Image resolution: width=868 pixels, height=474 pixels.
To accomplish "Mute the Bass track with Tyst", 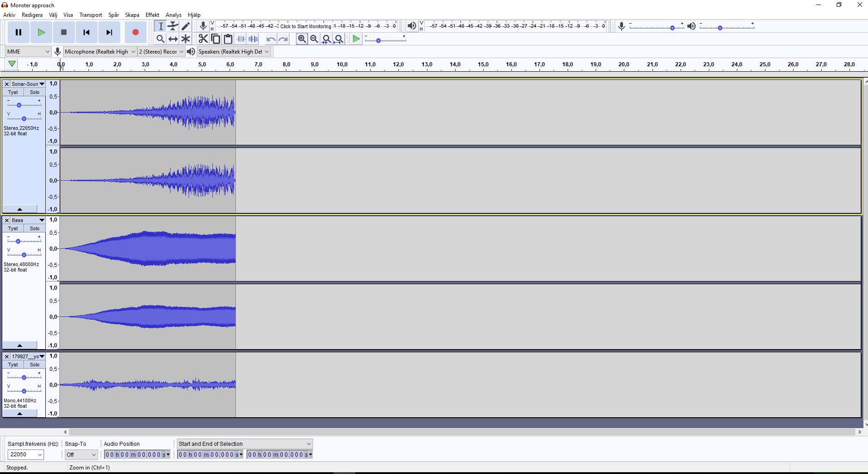I will [x=13, y=228].
